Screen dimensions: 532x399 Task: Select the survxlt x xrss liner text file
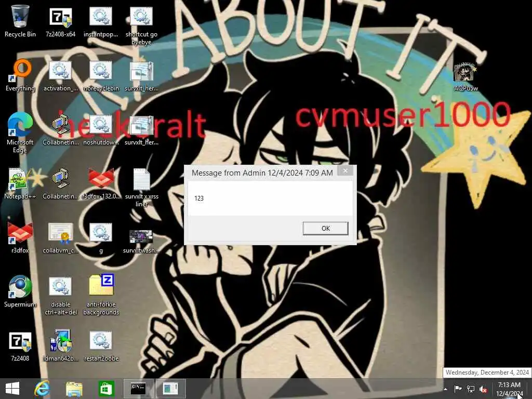pos(141,188)
